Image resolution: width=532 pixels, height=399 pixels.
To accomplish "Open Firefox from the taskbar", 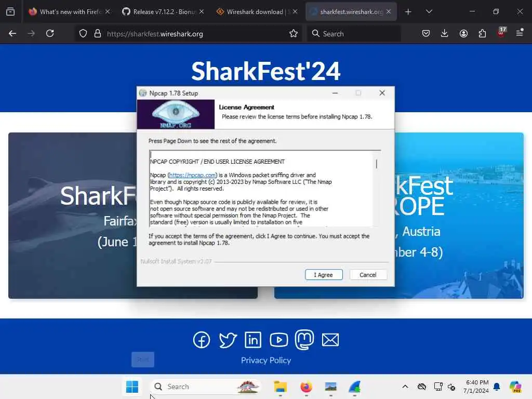I will point(306,387).
